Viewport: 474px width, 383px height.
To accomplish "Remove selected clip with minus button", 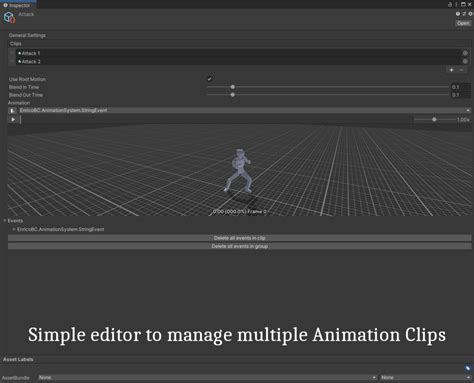I will (461, 70).
